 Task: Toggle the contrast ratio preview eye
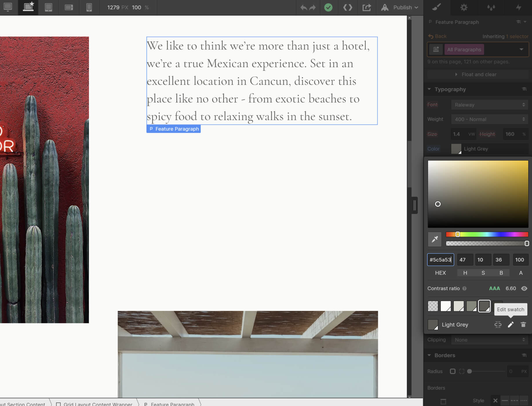[x=524, y=289]
